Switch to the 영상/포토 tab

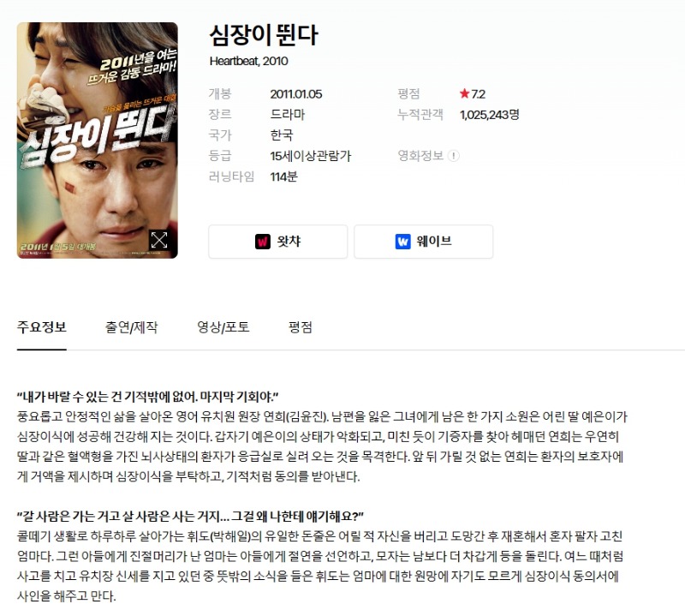(x=223, y=327)
